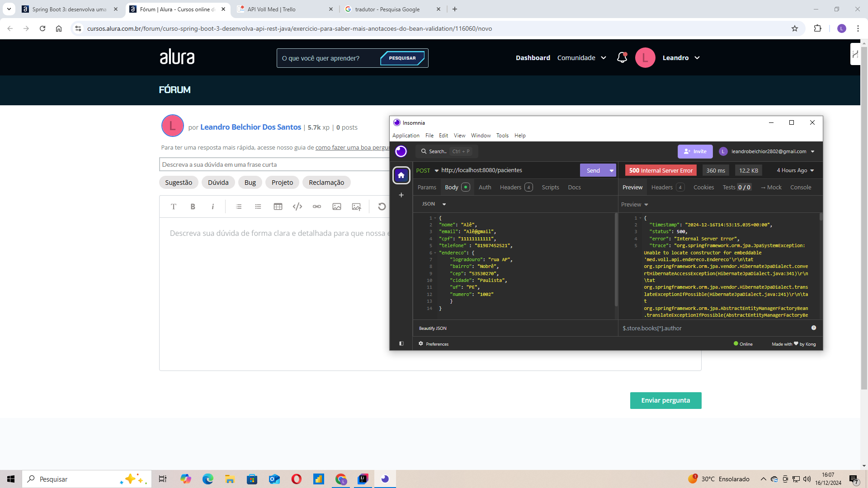Expand the Comunidade menu on Alura

coord(581,58)
